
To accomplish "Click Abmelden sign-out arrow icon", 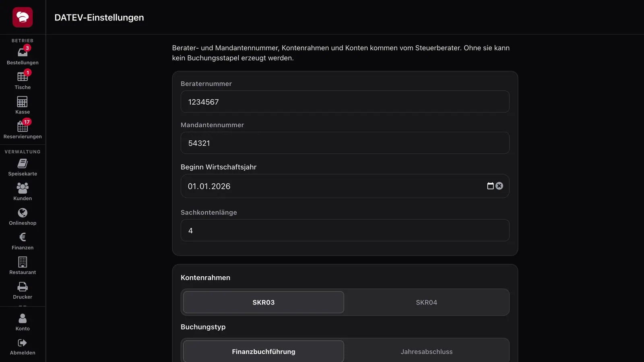I will [x=23, y=343].
